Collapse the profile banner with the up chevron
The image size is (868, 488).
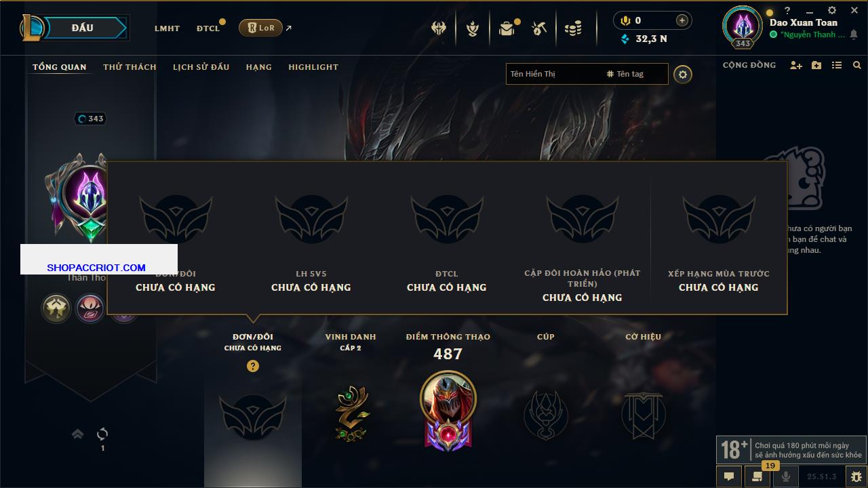(77, 434)
